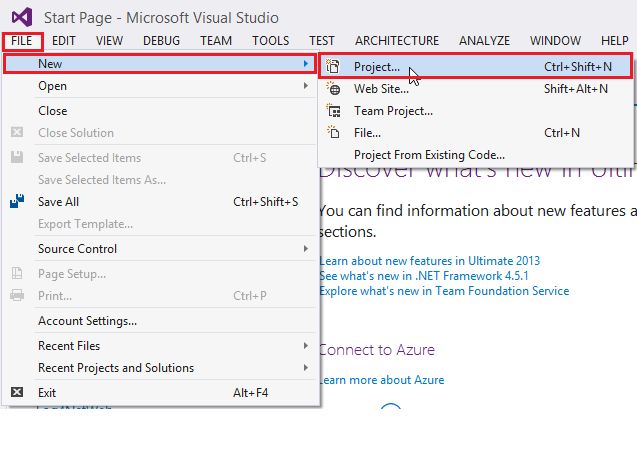Follow the .NET Framework 4.5.1 link
This screenshot has width=637, height=456.
(421, 276)
